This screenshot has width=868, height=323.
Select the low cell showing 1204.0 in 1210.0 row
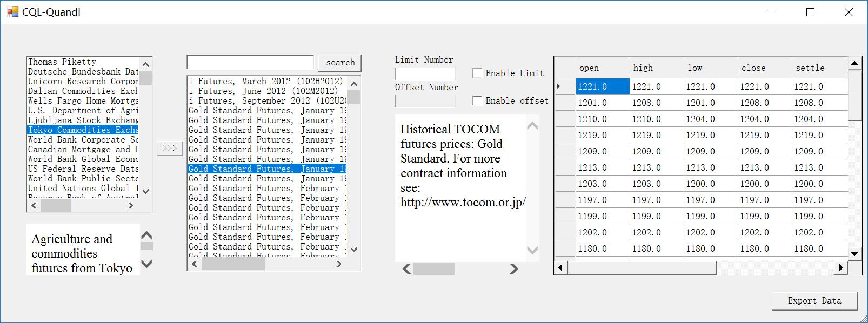[711, 119]
